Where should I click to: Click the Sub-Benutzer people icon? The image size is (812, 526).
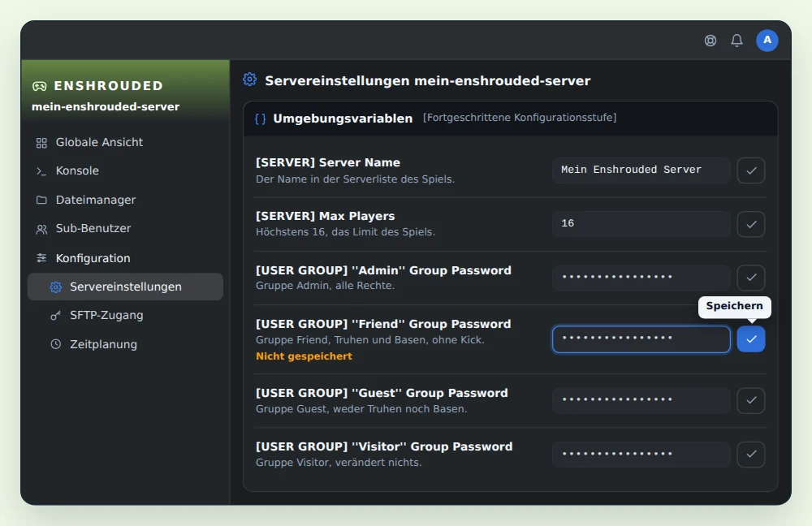point(41,229)
